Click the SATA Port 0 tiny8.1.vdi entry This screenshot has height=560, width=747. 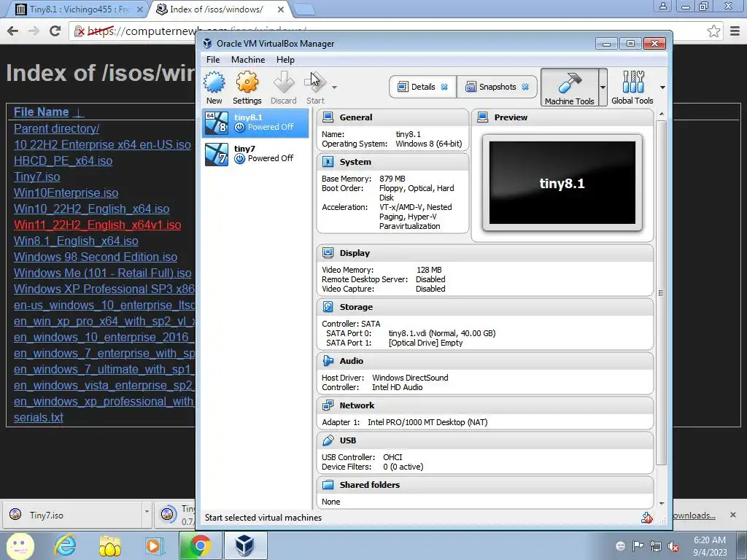pos(442,333)
